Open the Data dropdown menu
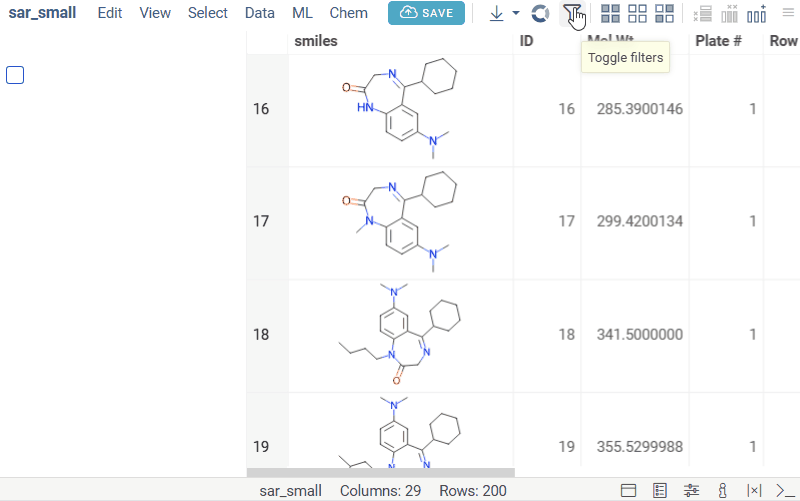This screenshot has width=800, height=501. (259, 13)
